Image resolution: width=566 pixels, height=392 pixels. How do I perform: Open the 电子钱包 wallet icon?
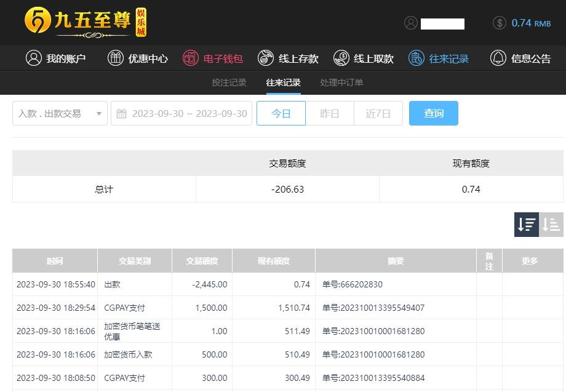[x=191, y=58]
